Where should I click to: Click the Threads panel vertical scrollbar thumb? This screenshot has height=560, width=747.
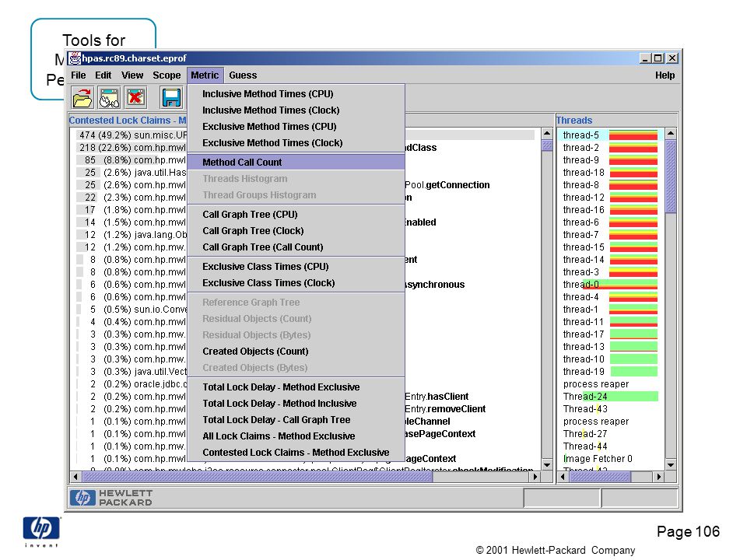pos(671,177)
